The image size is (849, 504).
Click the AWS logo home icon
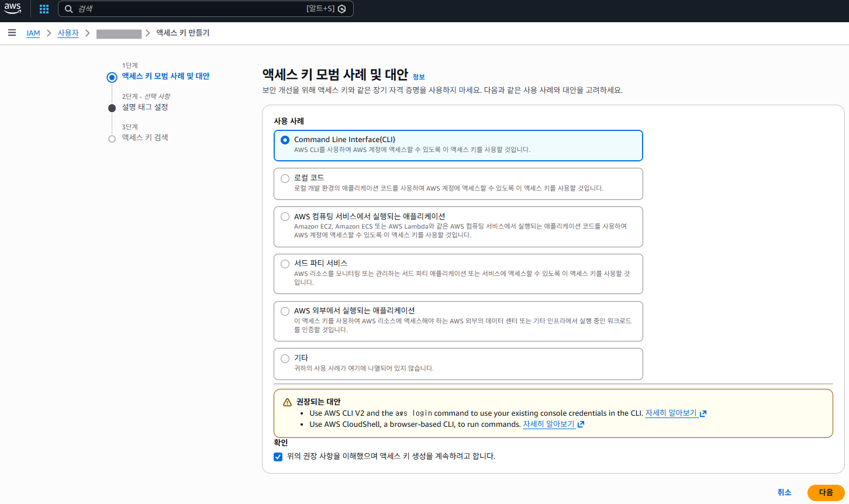[12, 8]
